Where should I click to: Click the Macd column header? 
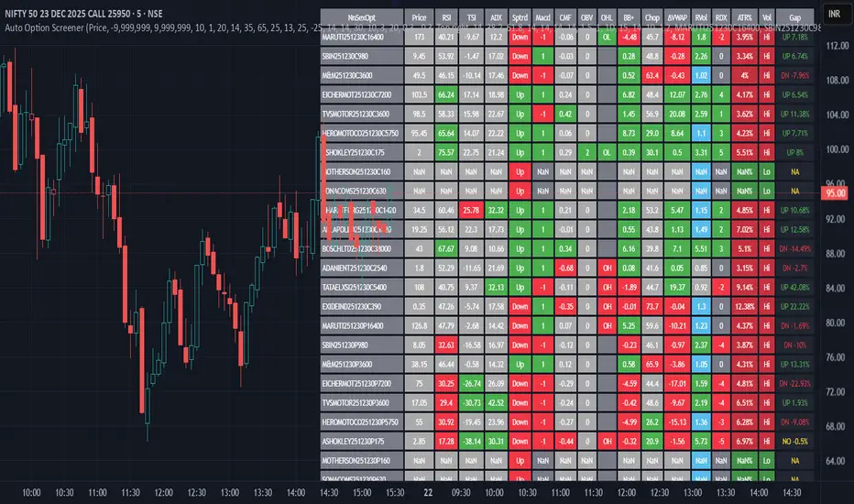(542, 17)
